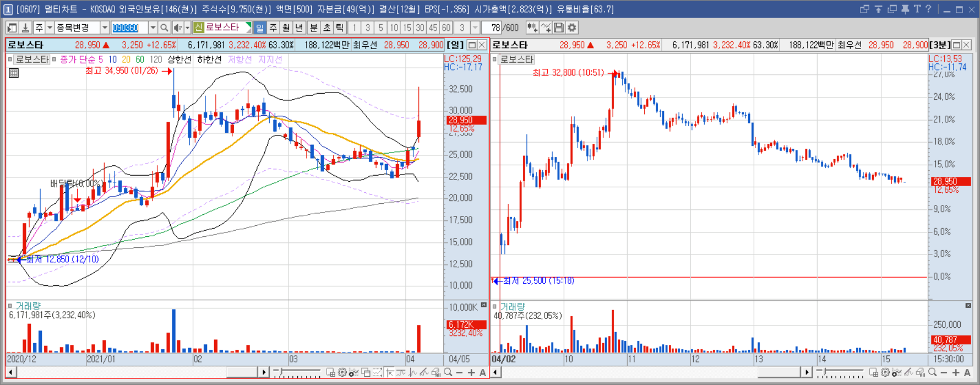Click the stock search magnifier icon
Screen dimensions: 980x385
pyautogui.click(x=164, y=28)
